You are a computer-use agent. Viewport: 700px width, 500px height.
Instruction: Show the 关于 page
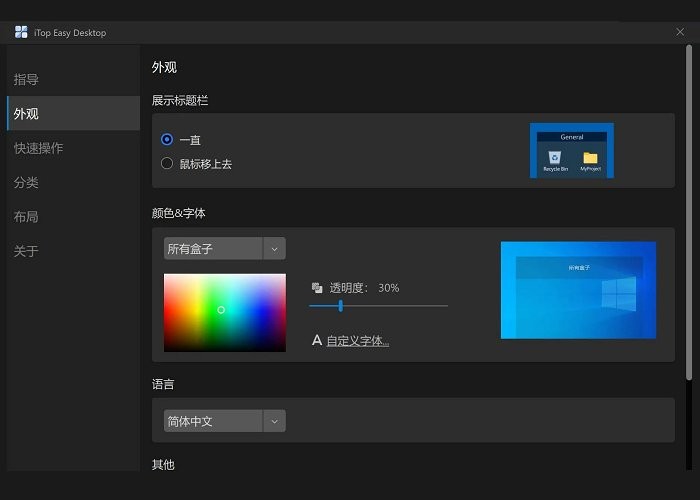27,251
